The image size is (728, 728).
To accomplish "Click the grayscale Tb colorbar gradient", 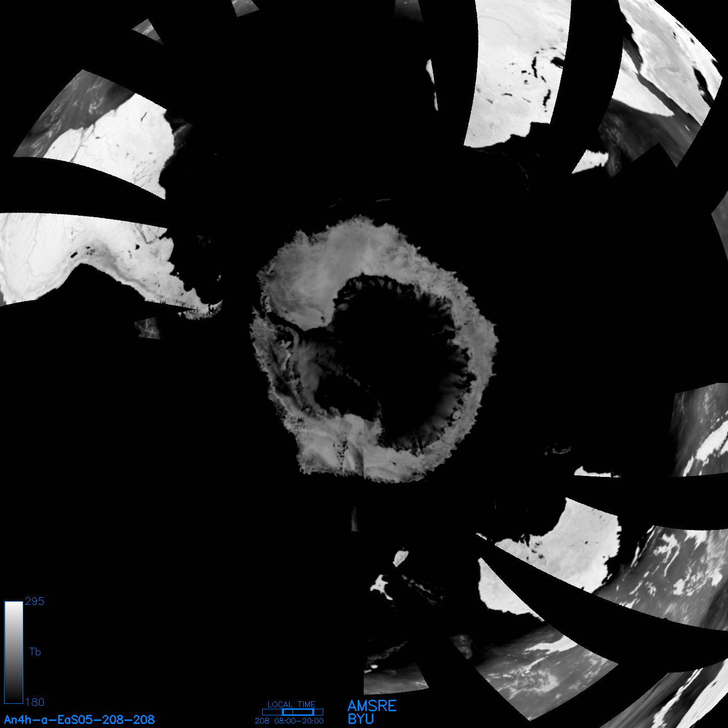I will (14, 652).
